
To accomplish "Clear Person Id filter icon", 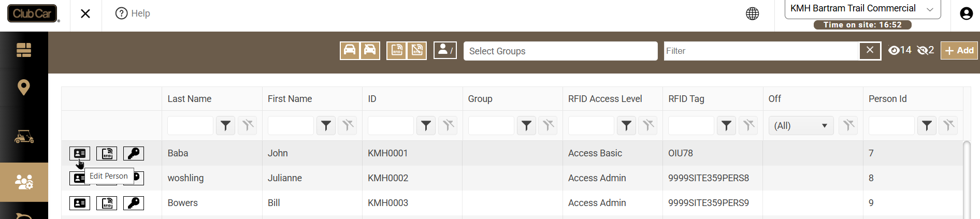I will [x=948, y=126].
